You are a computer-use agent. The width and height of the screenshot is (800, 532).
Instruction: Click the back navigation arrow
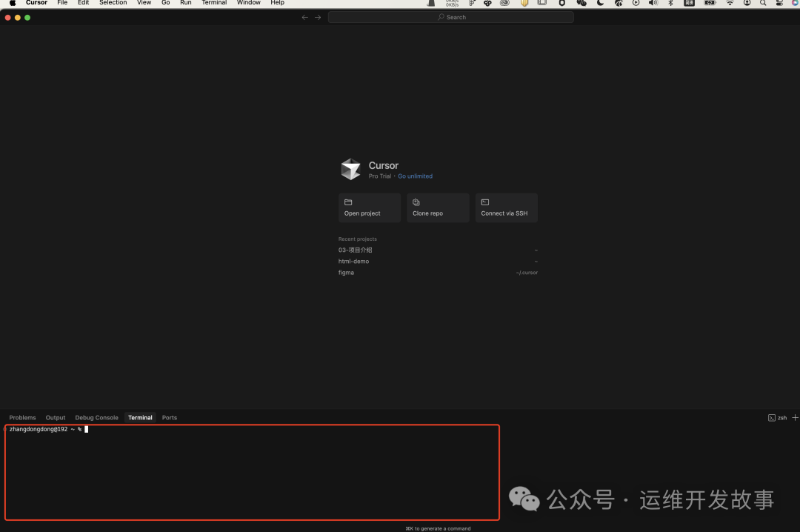305,17
